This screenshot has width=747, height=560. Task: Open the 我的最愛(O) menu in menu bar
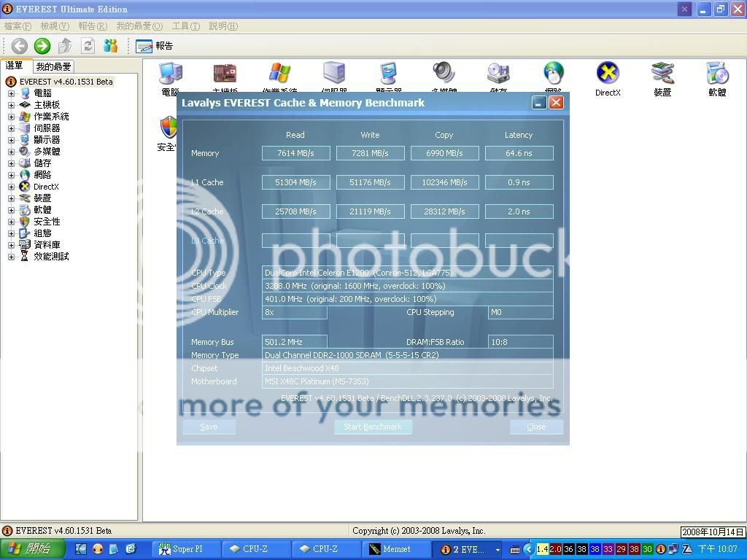139,26
